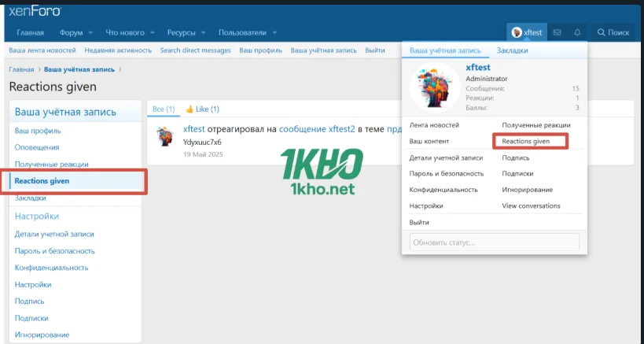Expand the Что нового dropdown arrow
The width and height of the screenshot is (644, 344).
click(x=152, y=32)
